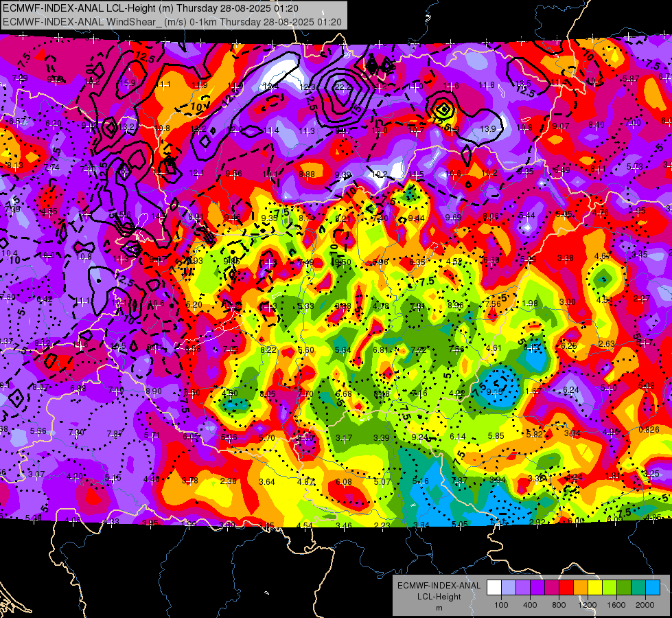
Task: Click the 5.64 grid value
Action: pyautogui.click(x=343, y=350)
